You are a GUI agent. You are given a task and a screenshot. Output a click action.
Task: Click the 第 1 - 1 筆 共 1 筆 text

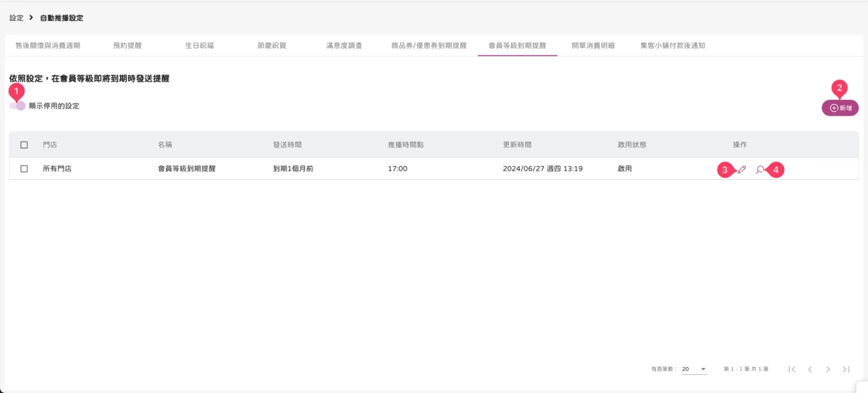(x=746, y=369)
